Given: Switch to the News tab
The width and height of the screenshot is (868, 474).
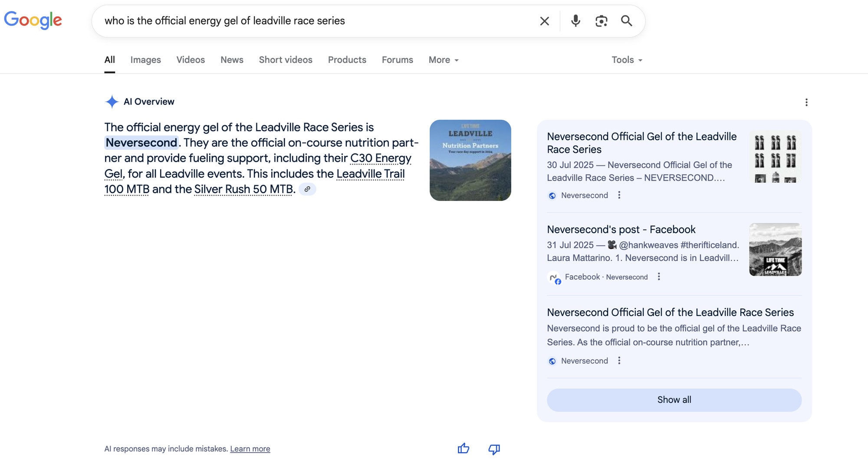Looking at the screenshot, I should [232, 60].
